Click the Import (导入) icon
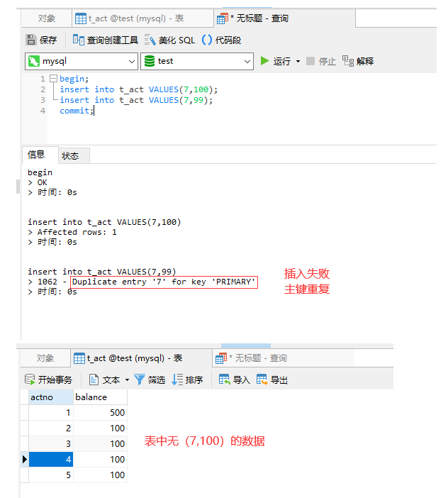This screenshot has width=448, height=498. pyautogui.click(x=224, y=380)
